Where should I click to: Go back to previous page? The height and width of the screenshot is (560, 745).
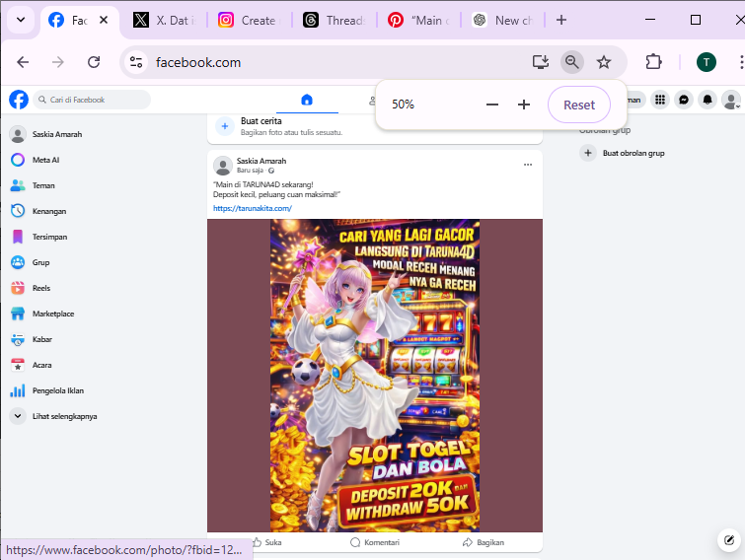[x=23, y=62]
